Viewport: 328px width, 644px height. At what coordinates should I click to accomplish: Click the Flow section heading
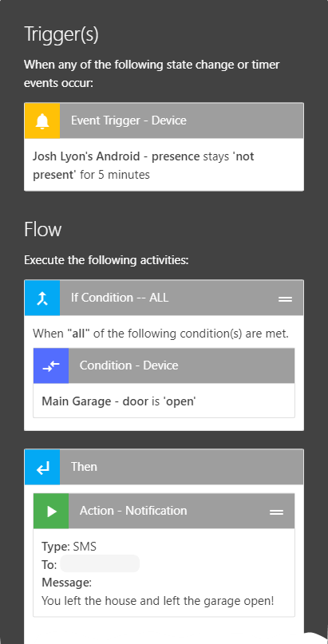42,230
